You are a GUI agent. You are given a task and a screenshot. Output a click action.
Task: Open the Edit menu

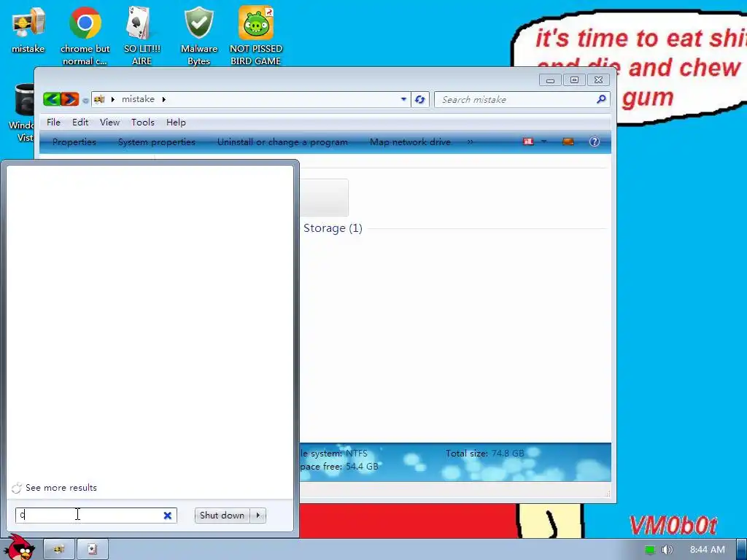(80, 122)
